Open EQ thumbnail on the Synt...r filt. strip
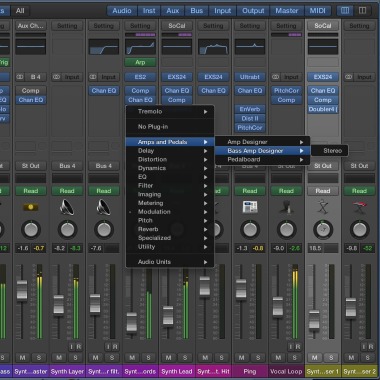The height and width of the screenshot is (380, 380). point(104,47)
